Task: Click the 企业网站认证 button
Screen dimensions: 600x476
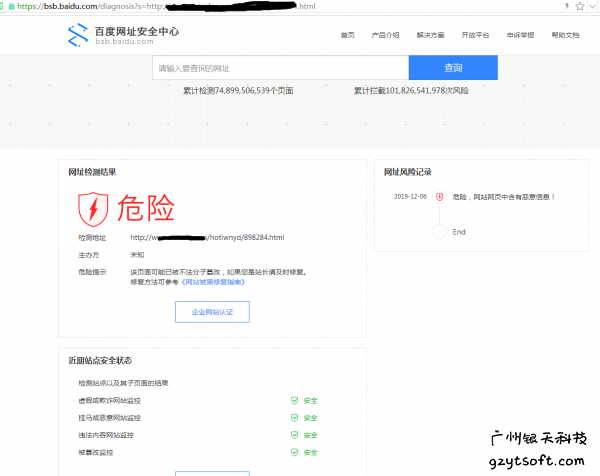Action: pyautogui.click(x=212, y=312)
